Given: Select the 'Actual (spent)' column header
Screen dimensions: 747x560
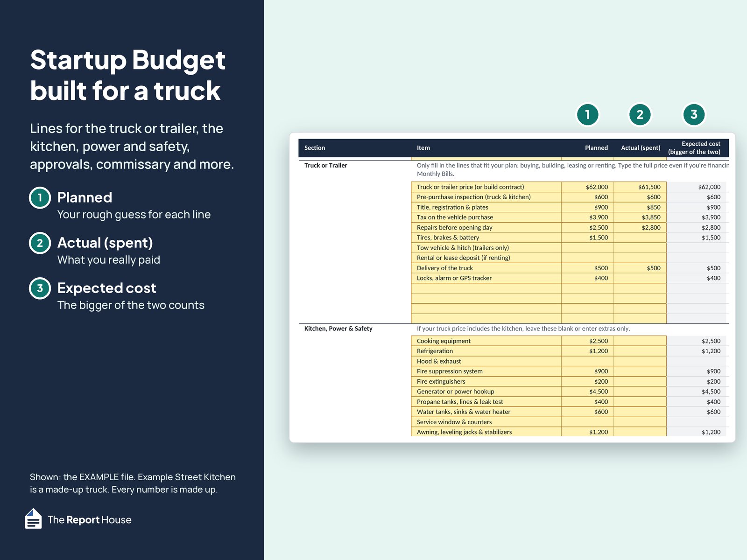Looking at the screenshot, I should click(641, 148).
